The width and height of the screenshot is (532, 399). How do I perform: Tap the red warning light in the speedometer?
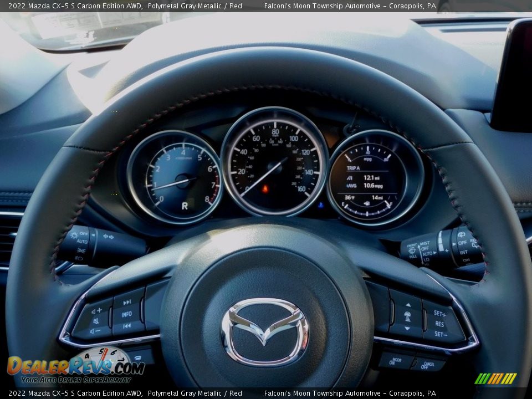265,188
